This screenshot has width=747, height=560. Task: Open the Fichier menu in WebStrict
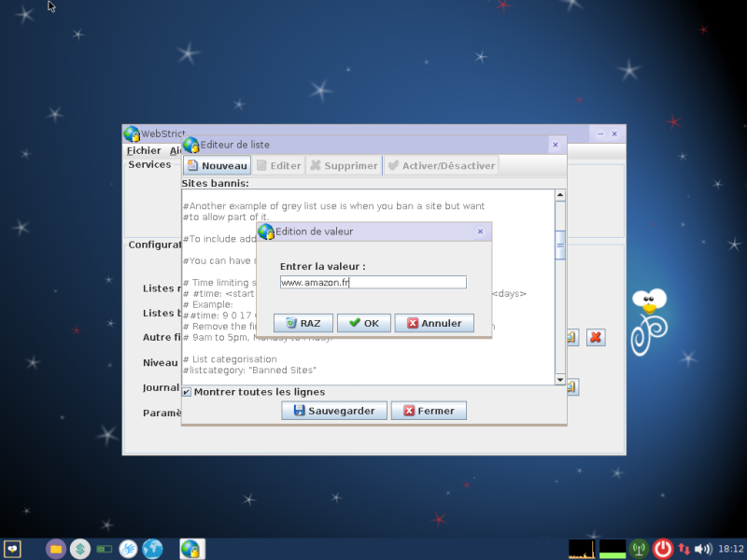click(144, 150)
